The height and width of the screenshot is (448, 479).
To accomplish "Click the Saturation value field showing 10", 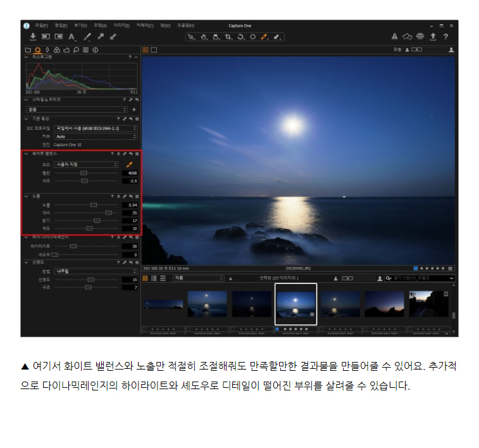I will 130,228.
